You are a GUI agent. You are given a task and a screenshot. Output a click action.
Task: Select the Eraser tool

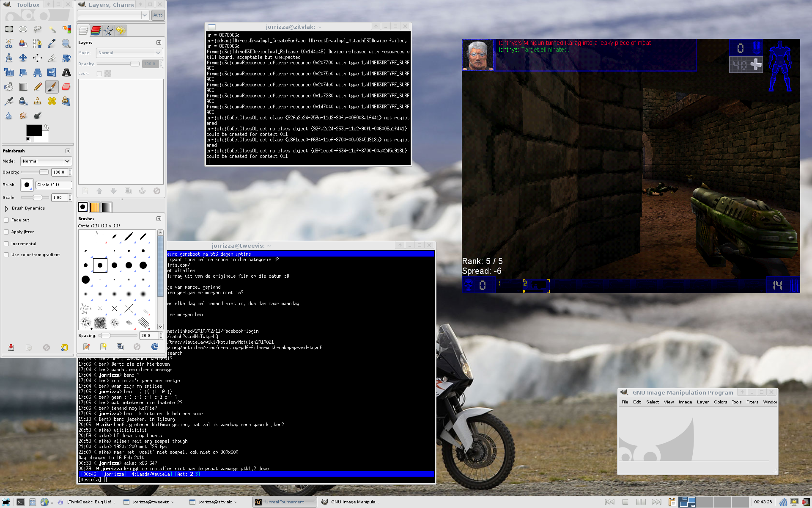[66, 87]
